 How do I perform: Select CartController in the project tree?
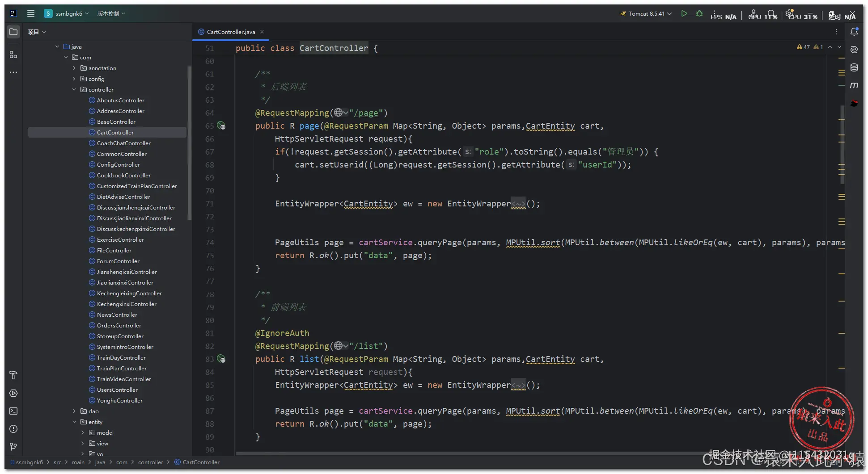[x=107, y=132]
